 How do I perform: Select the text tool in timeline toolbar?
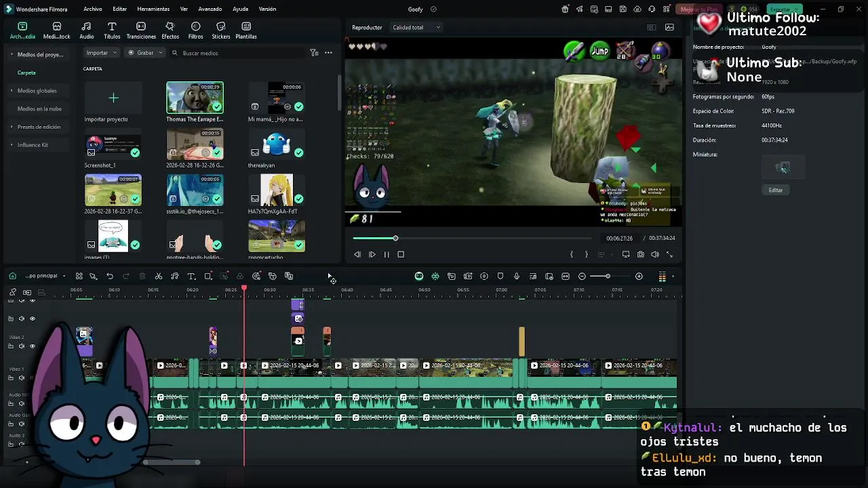click(191, 277)
